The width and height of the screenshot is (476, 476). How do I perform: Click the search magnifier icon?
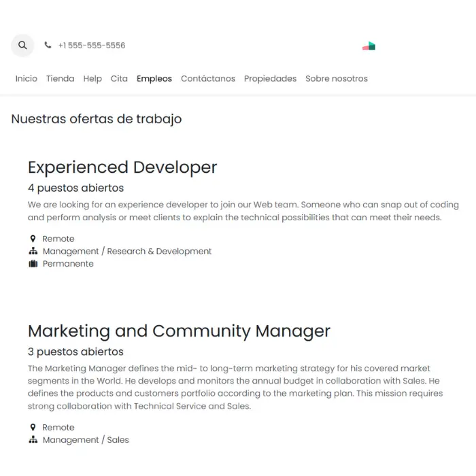[22, 46]
